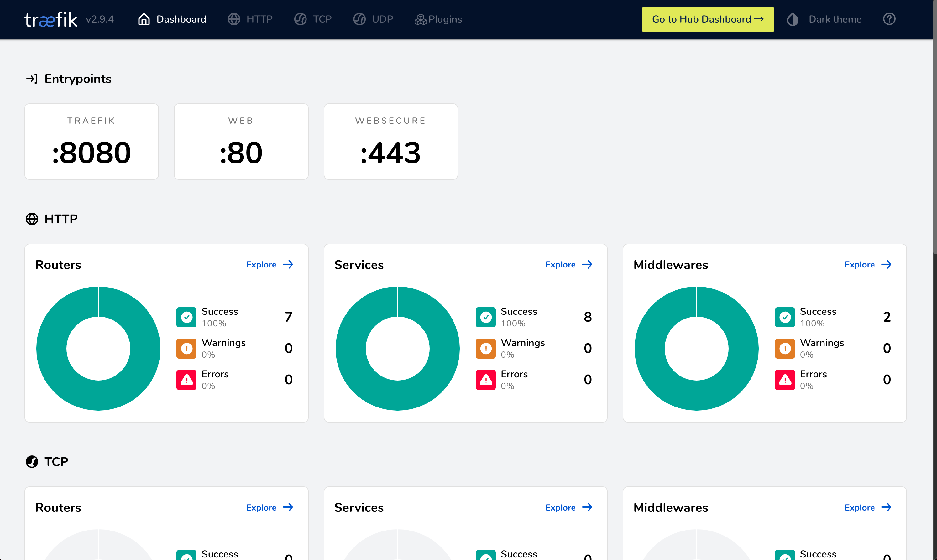Click the arrow next to HTTP Services Explore
937x560 pixels.
pyautogui.click(x=587, y=265)
